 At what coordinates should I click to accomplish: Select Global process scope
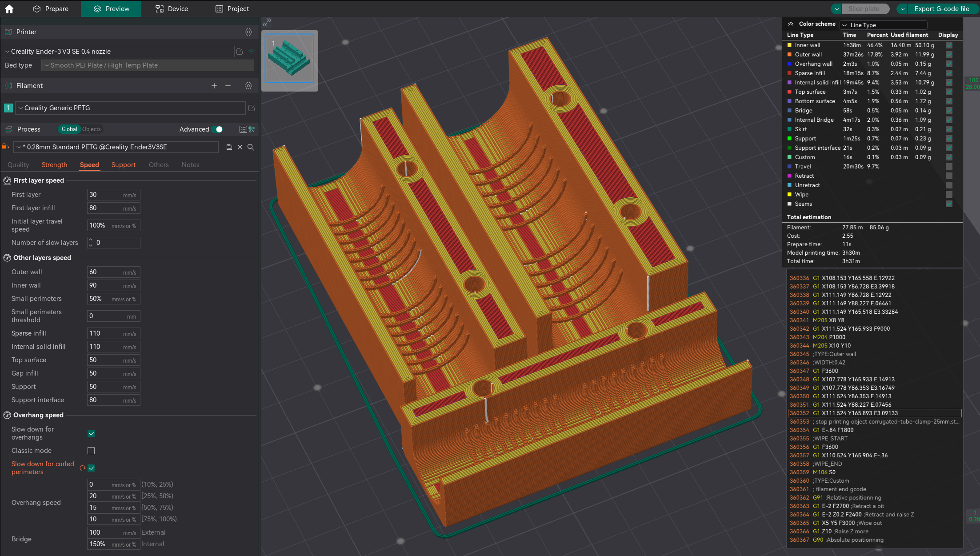coord(69,129)
